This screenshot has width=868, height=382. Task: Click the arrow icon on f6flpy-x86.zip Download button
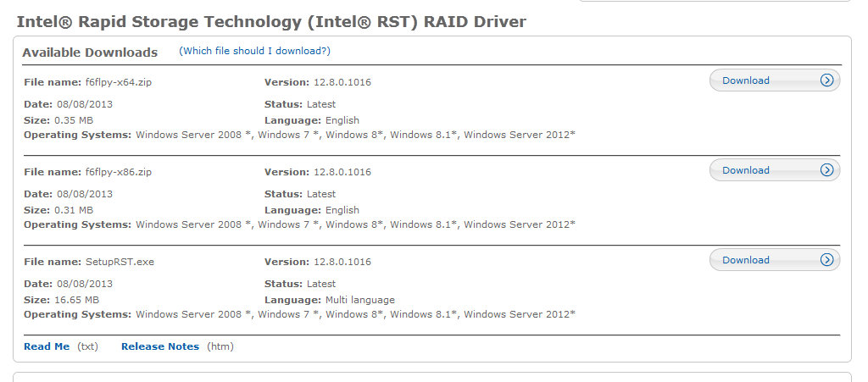point(826,169)
